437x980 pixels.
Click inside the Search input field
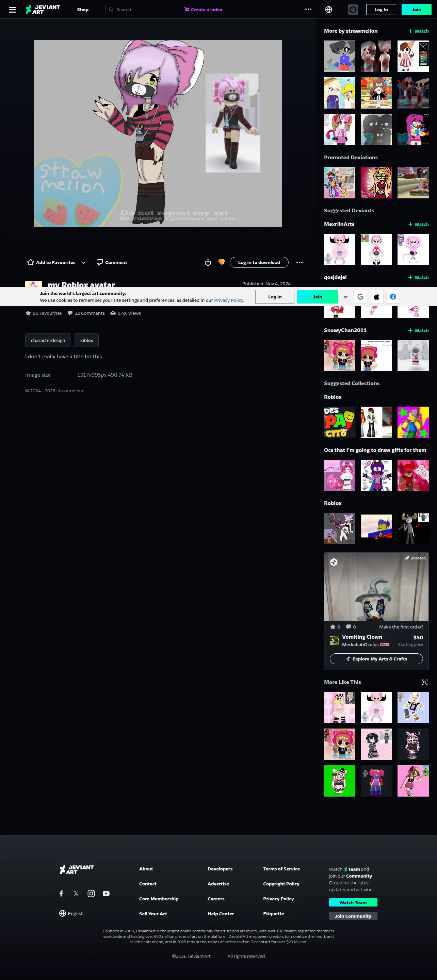(139, 10)
